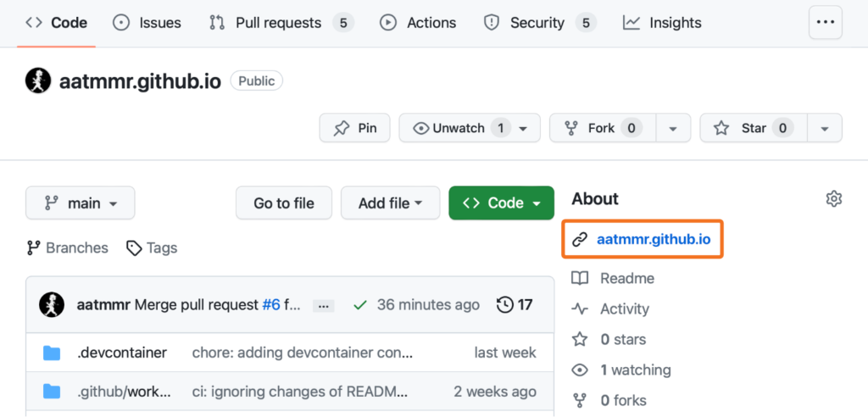This screenshot has height=417, width=868.
Task: Click the 36 minutes ago commit timestamp
Action: 428,304
